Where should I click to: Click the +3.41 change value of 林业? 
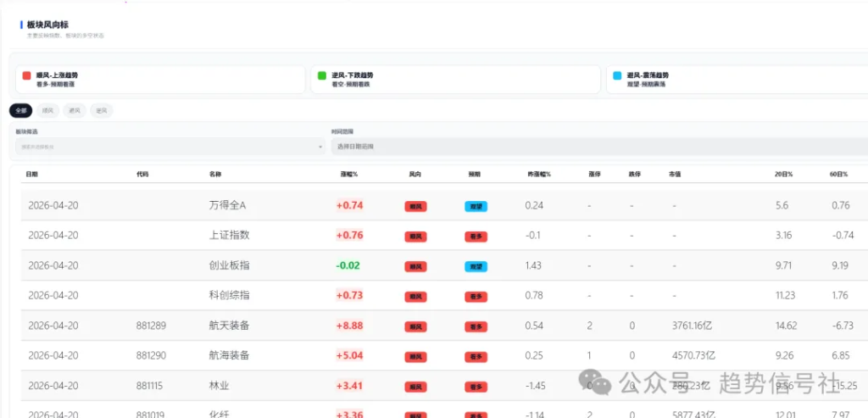(x=349, y=386)
